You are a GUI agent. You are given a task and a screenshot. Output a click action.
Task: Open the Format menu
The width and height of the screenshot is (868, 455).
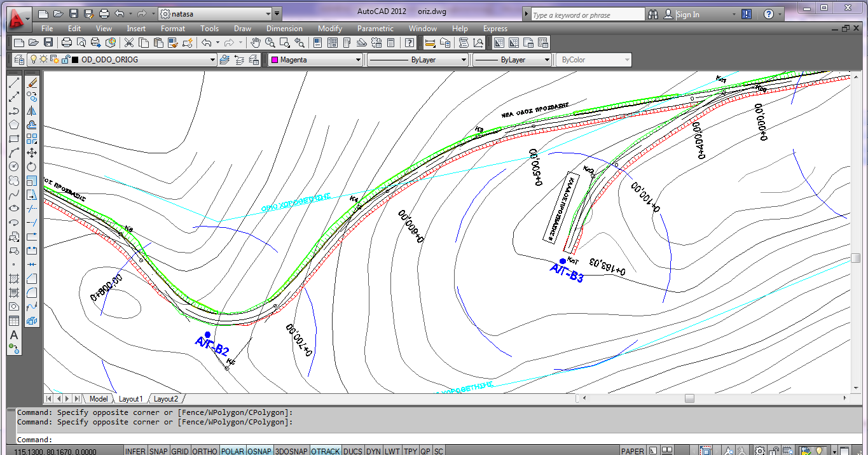click(x=173, y=29)
